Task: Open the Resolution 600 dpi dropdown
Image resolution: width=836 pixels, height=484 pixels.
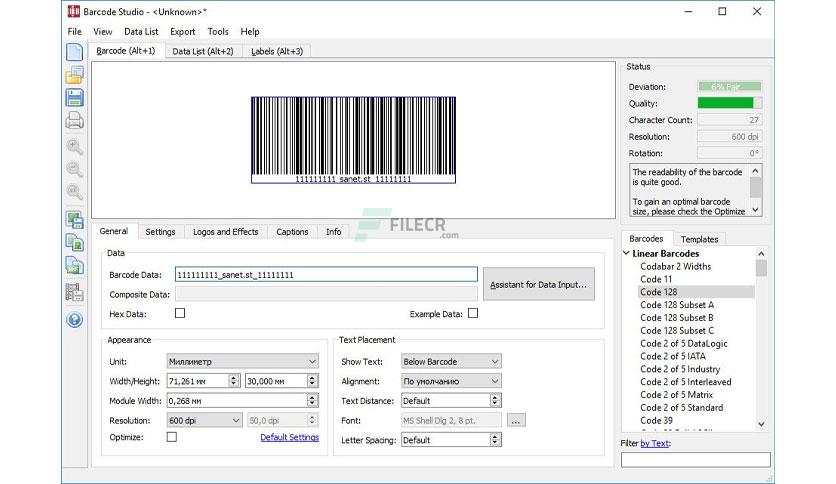Action: pos(204,421)
